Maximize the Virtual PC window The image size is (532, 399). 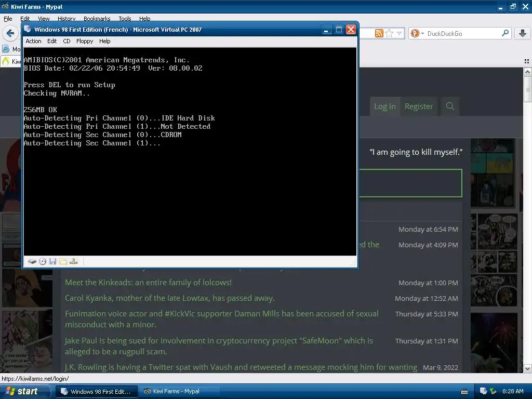339,30
